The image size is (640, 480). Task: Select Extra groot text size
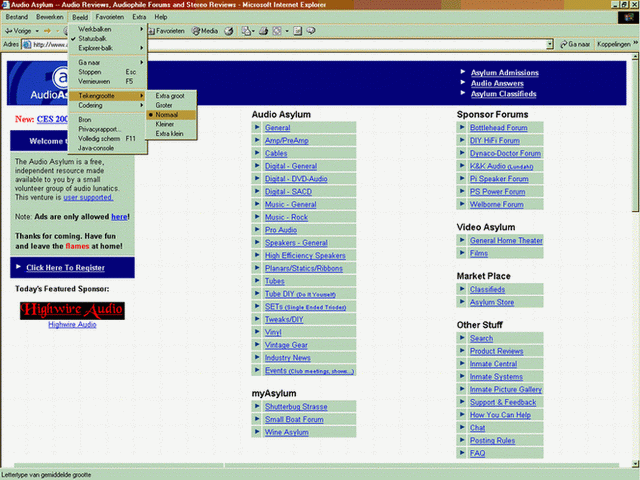(x=171, y=96)
